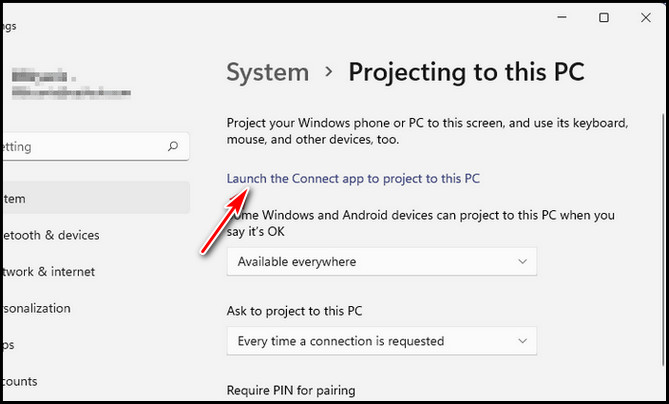669x404 pixels.
Task: Go back to System breadcrumb
Action: 268,72
